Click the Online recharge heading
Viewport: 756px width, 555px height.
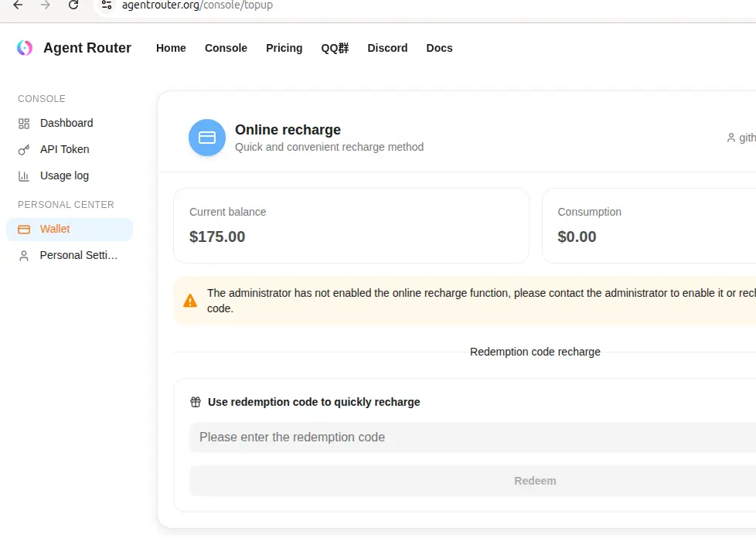288,130
